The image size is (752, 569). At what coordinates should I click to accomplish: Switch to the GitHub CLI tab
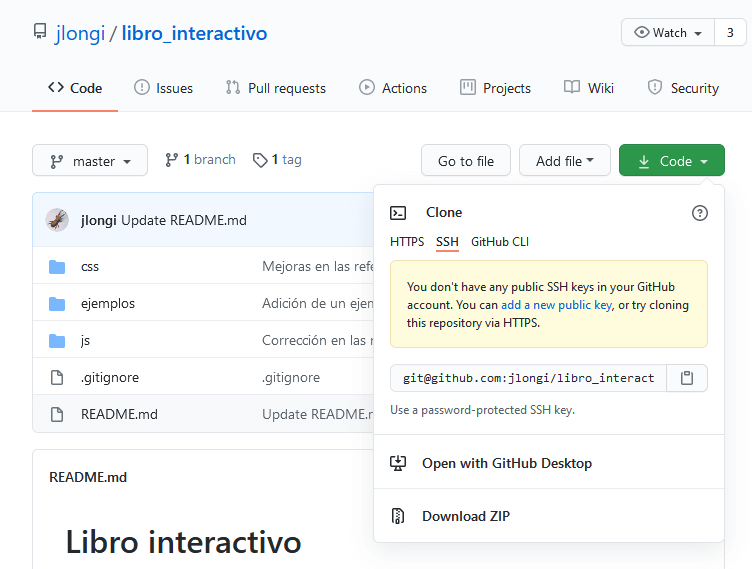click(500, 242)
